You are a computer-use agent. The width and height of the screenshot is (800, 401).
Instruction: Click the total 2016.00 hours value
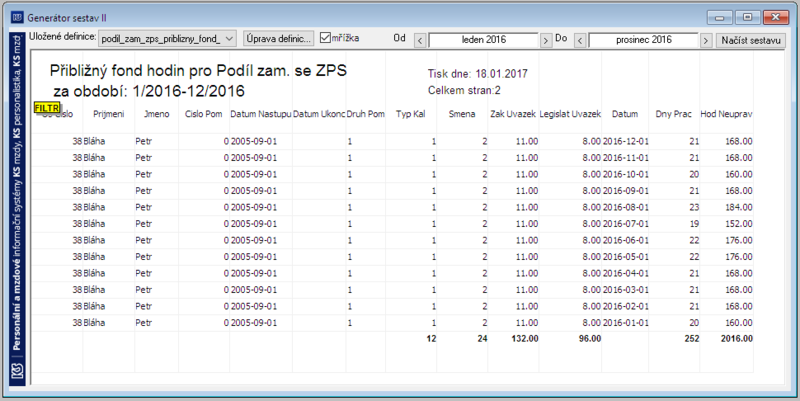click(x=737, y=338)
